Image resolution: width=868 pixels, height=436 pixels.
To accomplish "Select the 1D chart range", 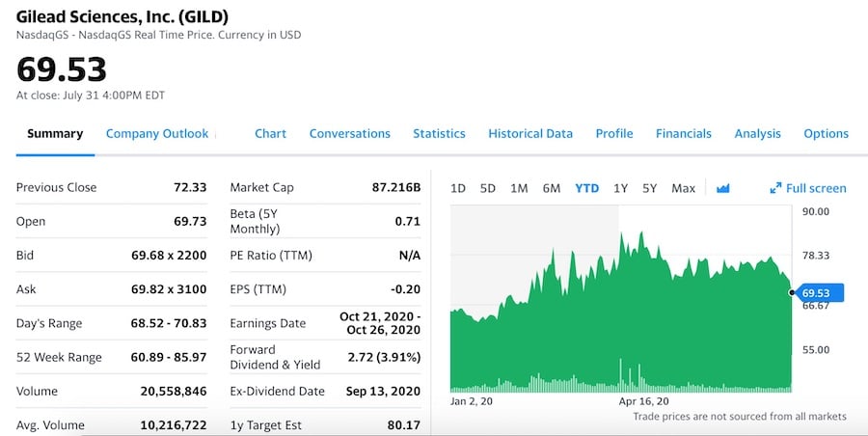I will coord(458,188).
